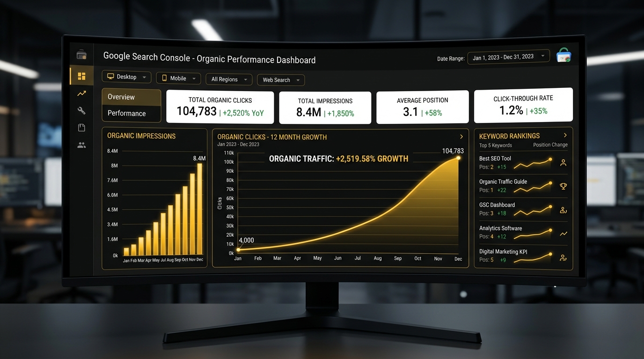Open the document reports sidebar icon

pos(81,128)
